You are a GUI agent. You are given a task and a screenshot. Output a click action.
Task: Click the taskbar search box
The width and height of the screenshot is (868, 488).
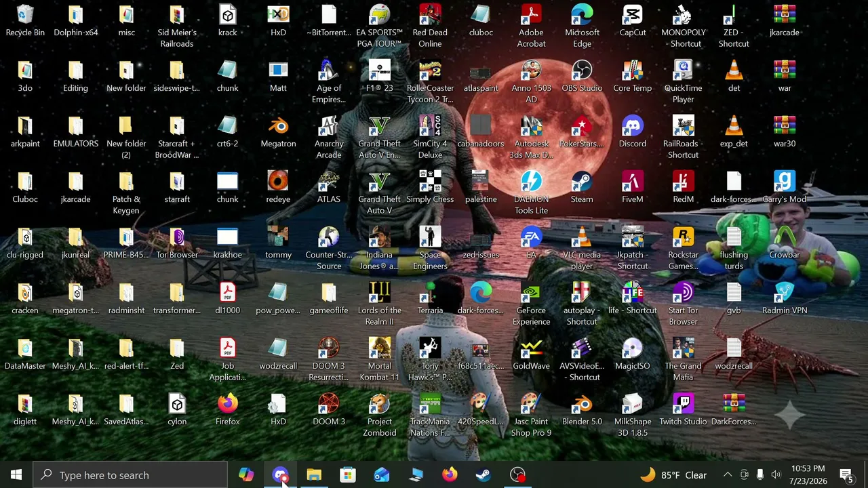130,475
